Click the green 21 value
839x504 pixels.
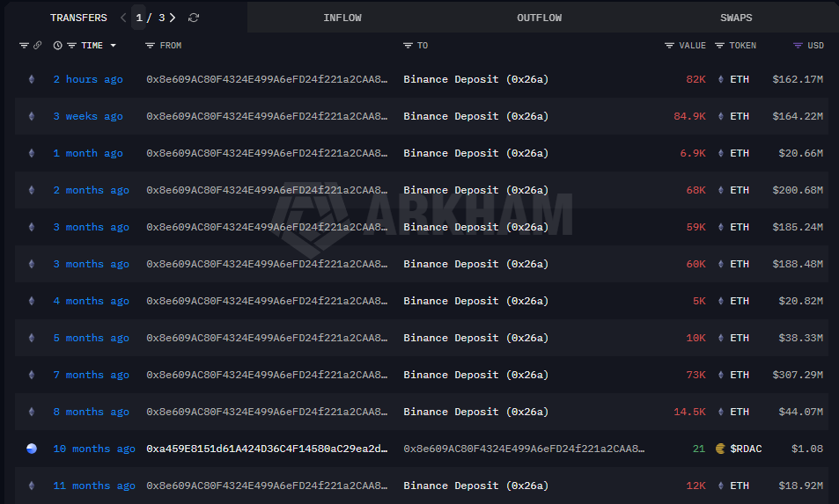pos(699,449)
